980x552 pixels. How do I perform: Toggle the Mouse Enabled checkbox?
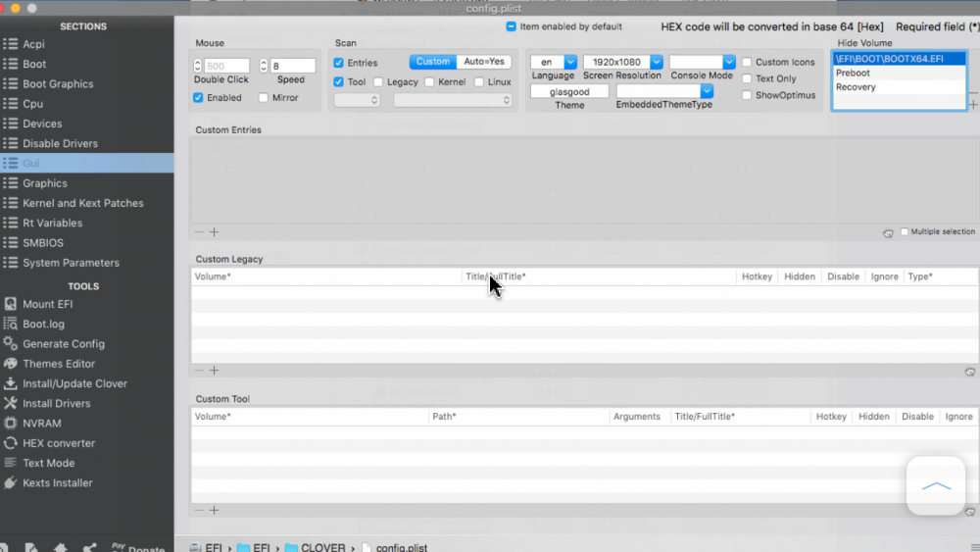[x=198, y=97]
